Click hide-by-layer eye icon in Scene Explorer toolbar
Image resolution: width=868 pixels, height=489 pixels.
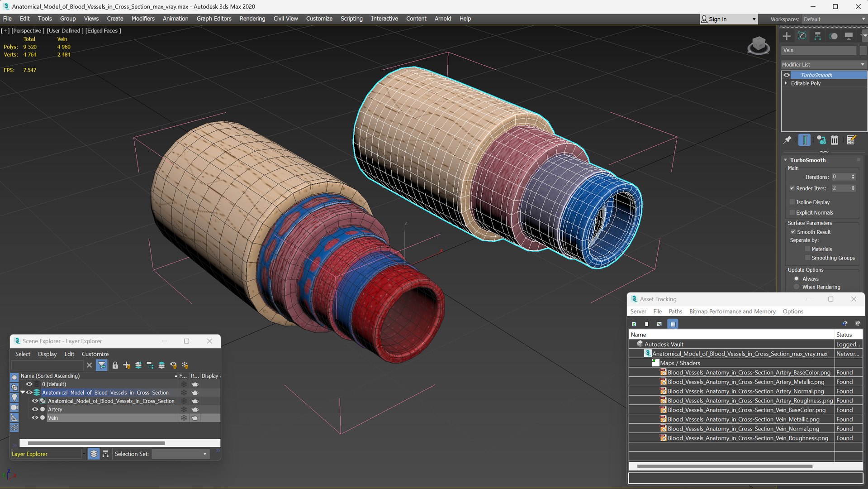coord(173,365)
